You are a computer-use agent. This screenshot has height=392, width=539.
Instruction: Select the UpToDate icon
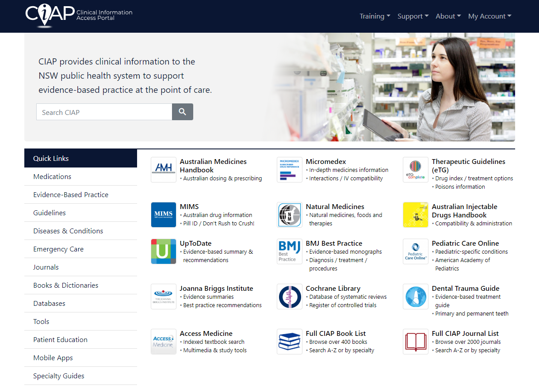pyautogui.click(x=163, y=251)
